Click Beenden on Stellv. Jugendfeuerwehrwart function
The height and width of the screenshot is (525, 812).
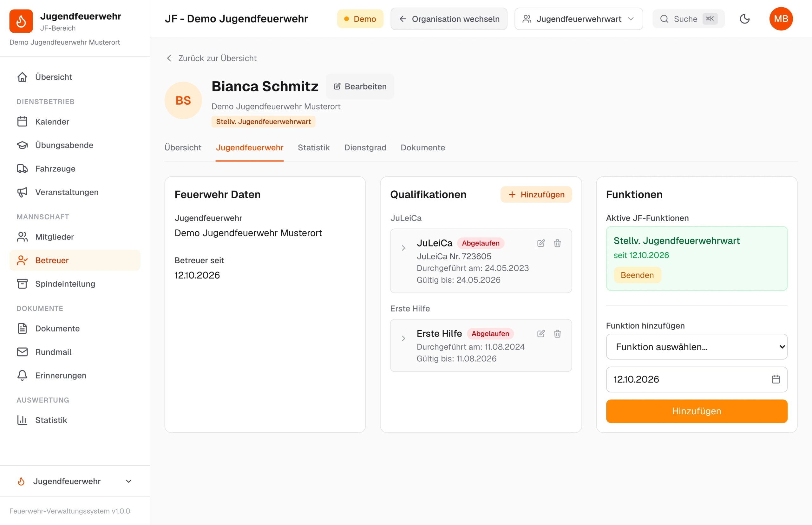637,275
